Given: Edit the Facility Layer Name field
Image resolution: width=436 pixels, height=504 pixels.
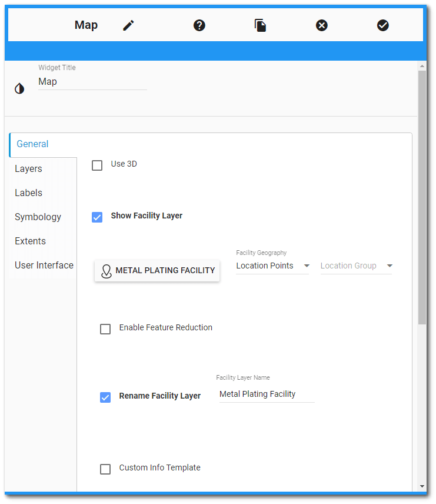Looking at the screenshot, I should (x=267, y=394).
